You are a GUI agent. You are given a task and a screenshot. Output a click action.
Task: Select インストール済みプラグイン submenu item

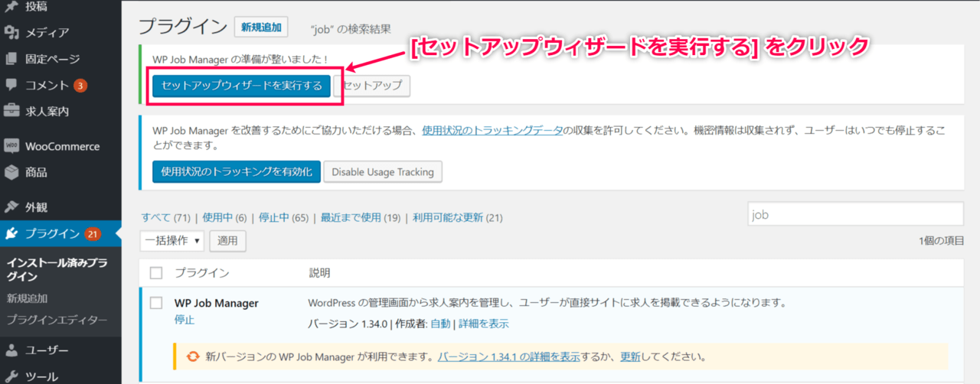(57, 269)
